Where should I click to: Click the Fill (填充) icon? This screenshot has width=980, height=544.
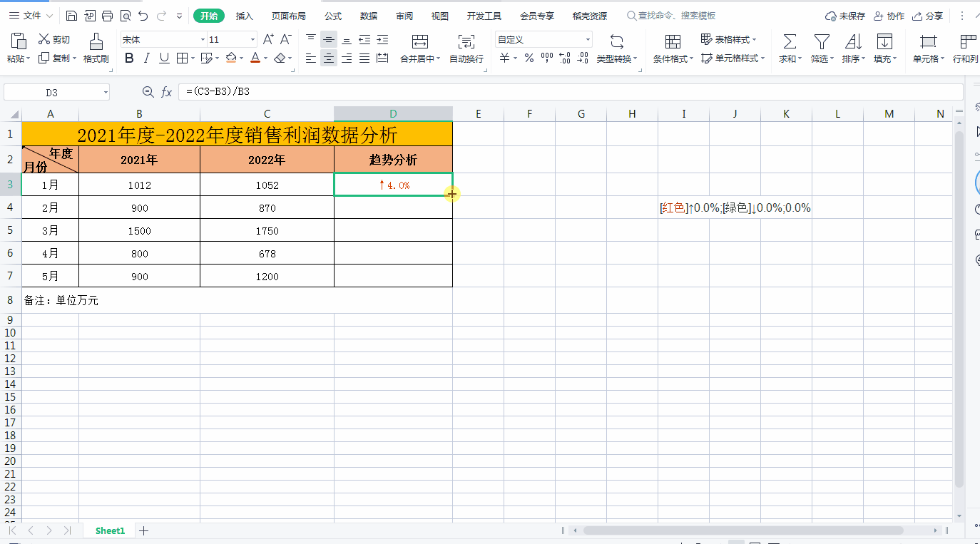[x=884, y=41]
